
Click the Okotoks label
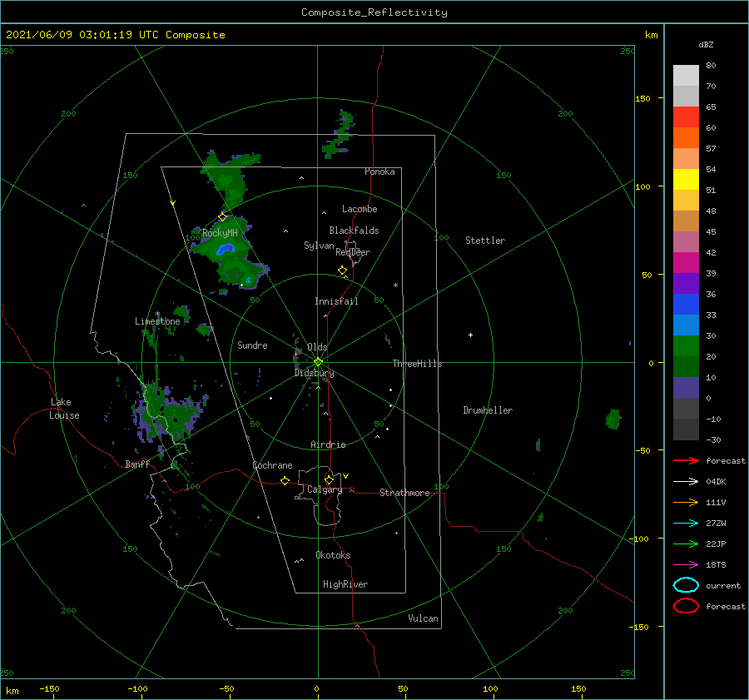[334, 555]
